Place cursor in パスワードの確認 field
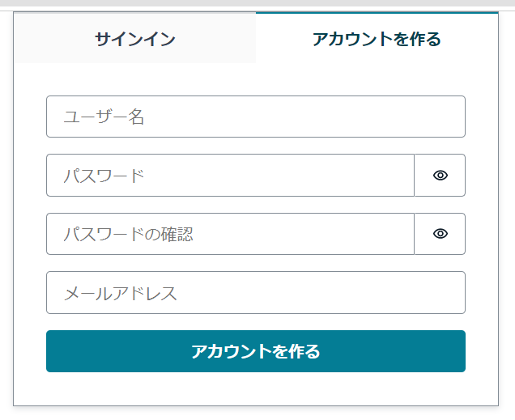The width and height of the screenshot is (515, 420). click(230, 234)
